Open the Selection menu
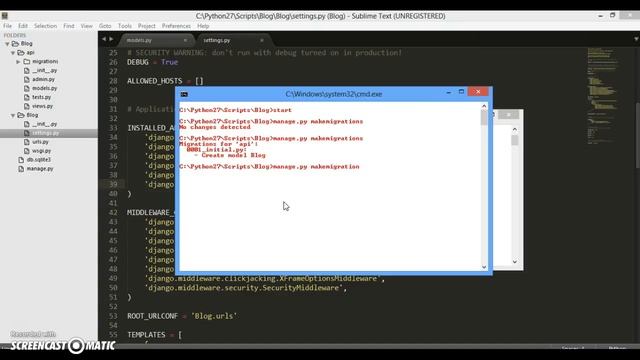 point(45,26)
